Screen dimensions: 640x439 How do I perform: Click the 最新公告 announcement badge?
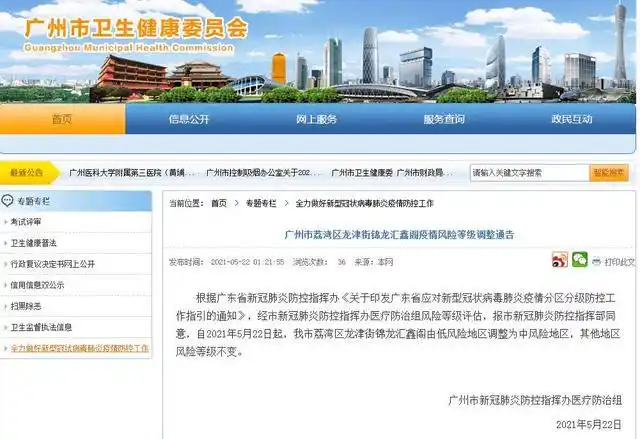[30, 173]
